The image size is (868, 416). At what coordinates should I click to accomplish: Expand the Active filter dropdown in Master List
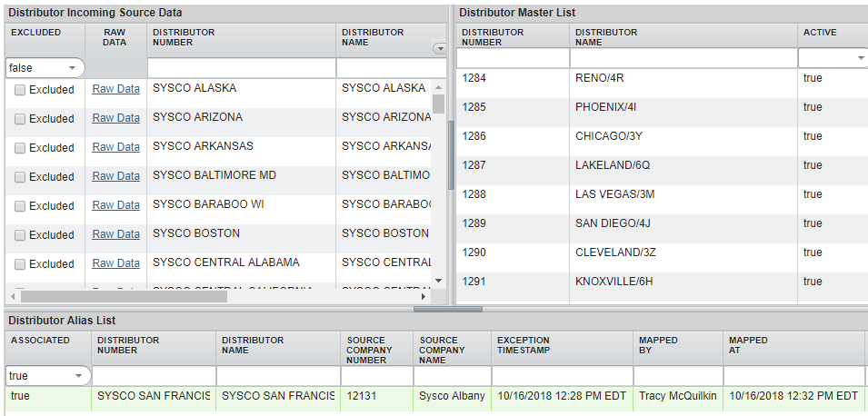pyautogui.click(x=860, y=58)
